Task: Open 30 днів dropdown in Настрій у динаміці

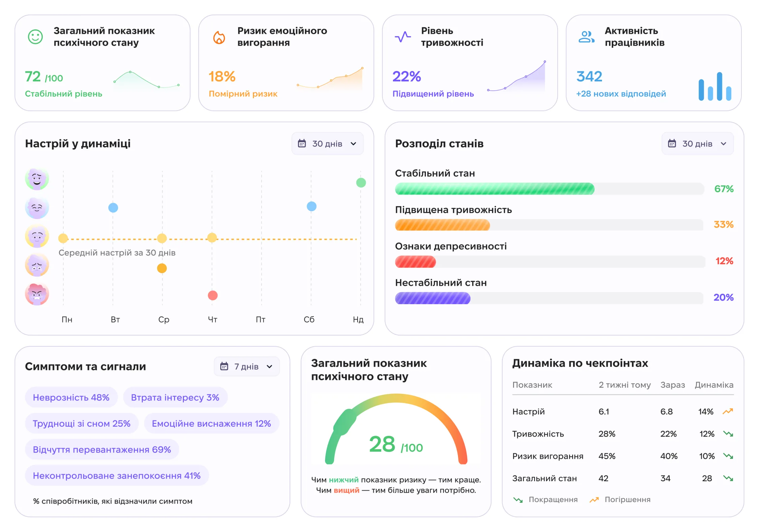Action: 327,144
